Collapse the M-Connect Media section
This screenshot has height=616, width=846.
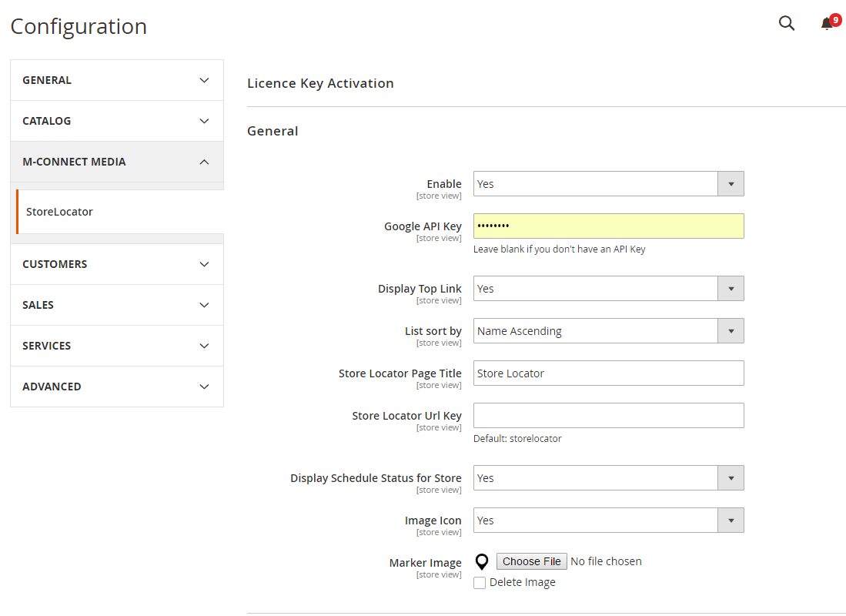(117, 162)
